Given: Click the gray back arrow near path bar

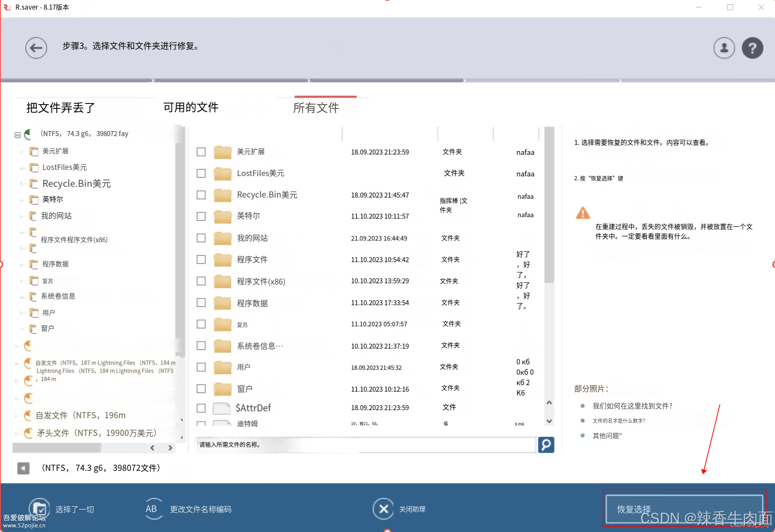Looking at the screenshot, I should (x=23, y=468).
